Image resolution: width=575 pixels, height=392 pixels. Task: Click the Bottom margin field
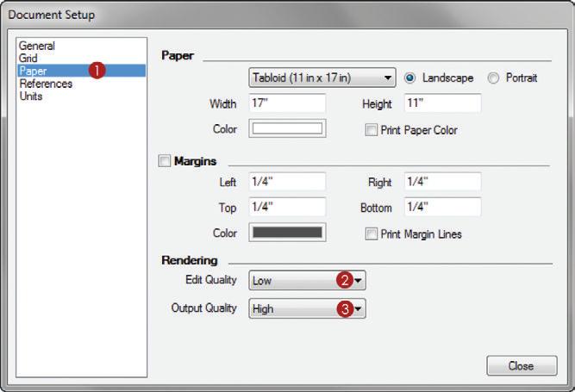pos(442,207)
